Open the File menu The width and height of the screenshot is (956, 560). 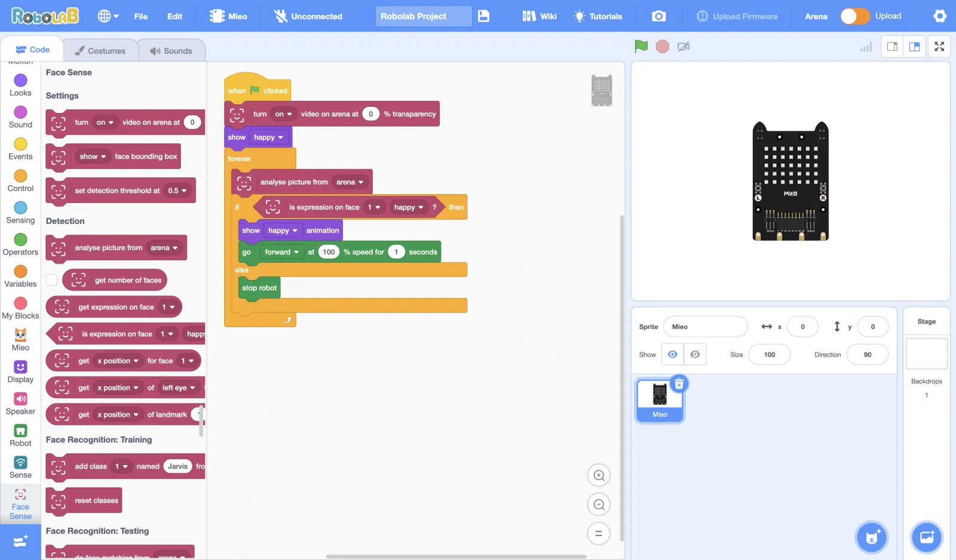click(141, 16)
